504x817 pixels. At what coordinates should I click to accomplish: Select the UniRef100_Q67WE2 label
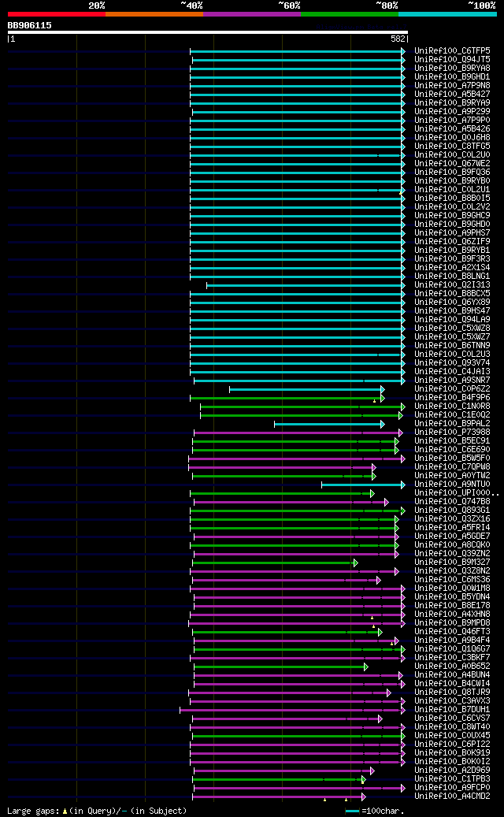[452, 164]
